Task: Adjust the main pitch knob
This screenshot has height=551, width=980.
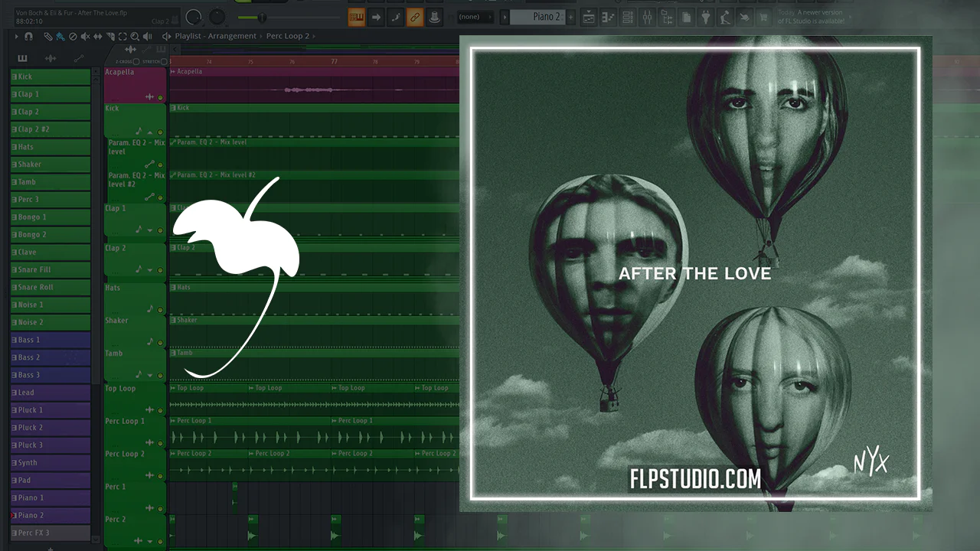Action: tap(217, 16)
